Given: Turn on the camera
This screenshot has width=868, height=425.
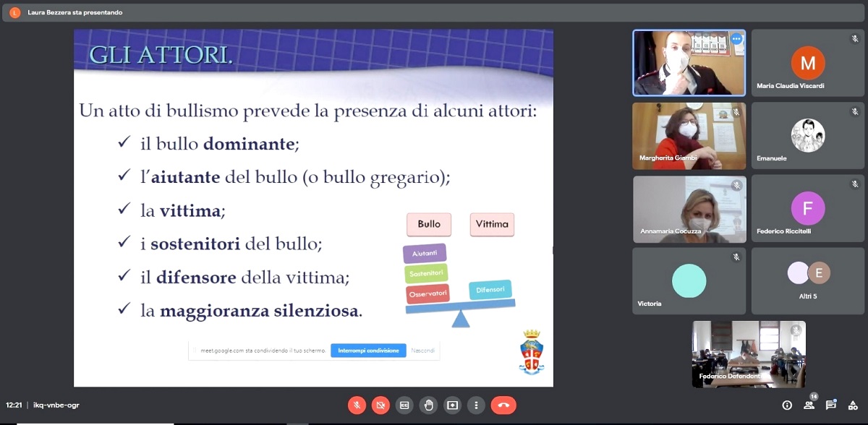Looking at the screenshot, I should tap(380, 405).
